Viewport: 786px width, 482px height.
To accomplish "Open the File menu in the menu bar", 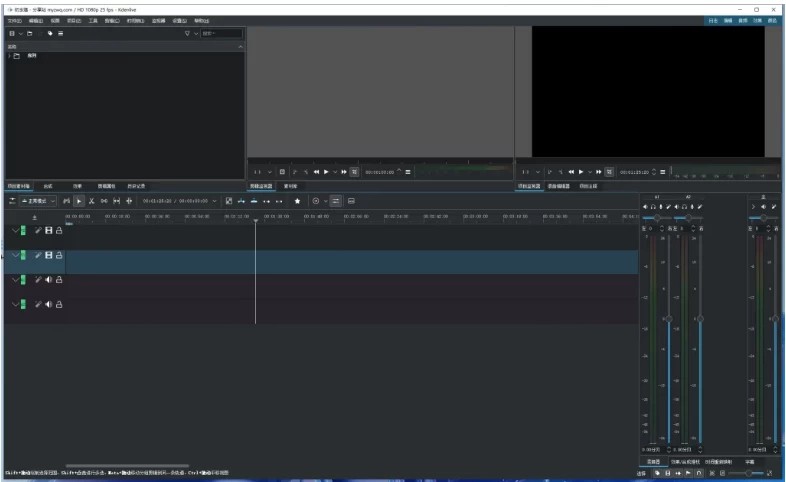I will coord(14,20).
